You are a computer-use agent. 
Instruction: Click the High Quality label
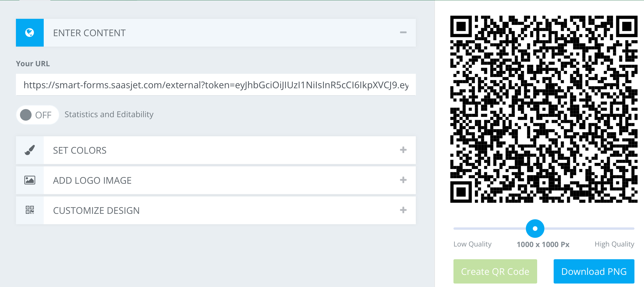point(614,244)
